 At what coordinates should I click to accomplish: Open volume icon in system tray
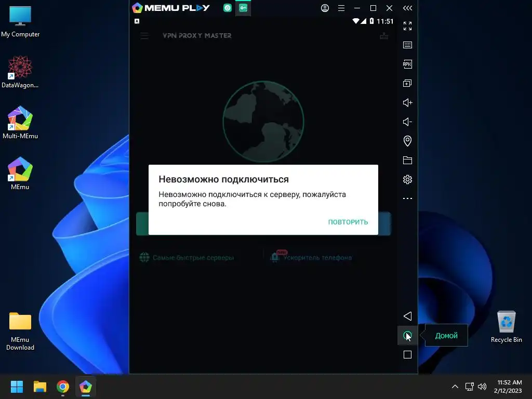click(482, 387)
